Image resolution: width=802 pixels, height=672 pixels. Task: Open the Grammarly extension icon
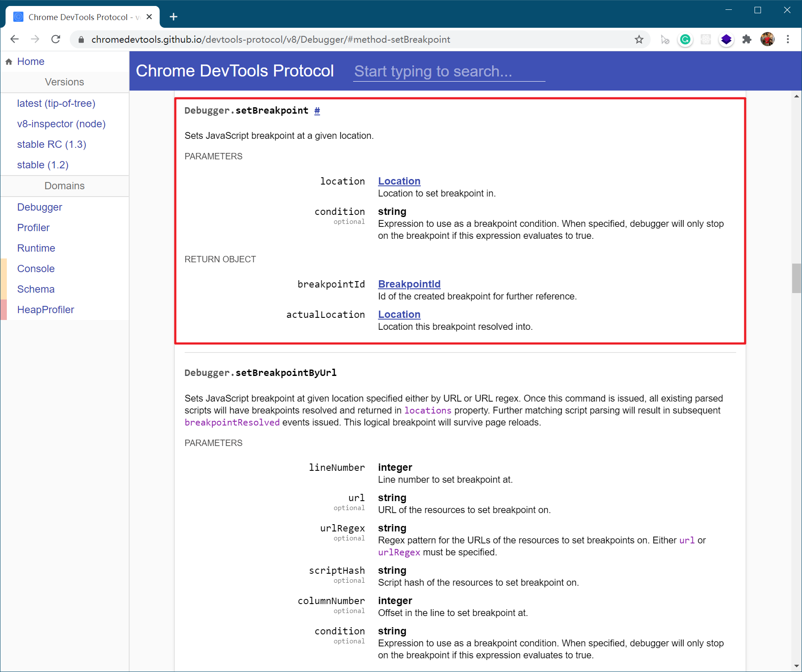pos(685,40)
